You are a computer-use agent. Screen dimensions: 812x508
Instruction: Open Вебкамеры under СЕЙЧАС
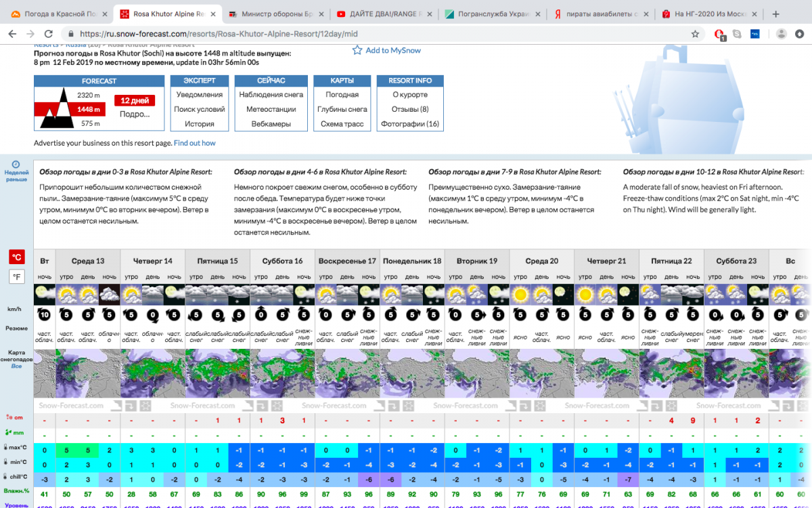point(271,124)
